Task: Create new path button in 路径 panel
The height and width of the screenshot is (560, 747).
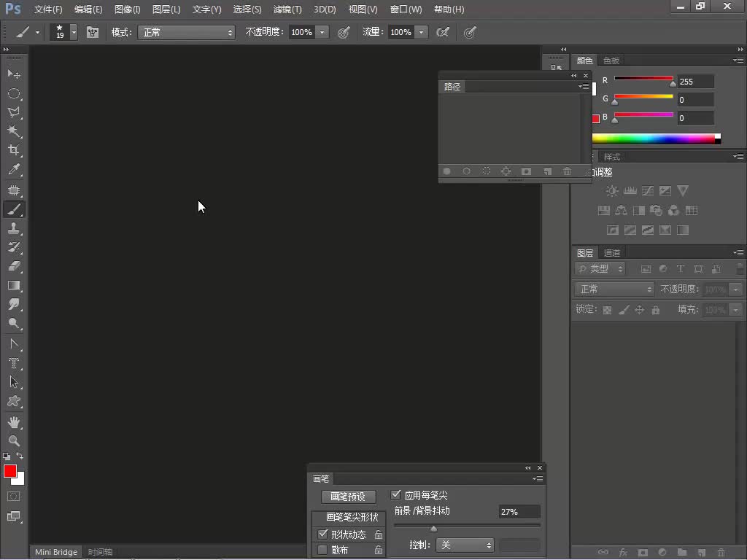Action: click(547, 171)
